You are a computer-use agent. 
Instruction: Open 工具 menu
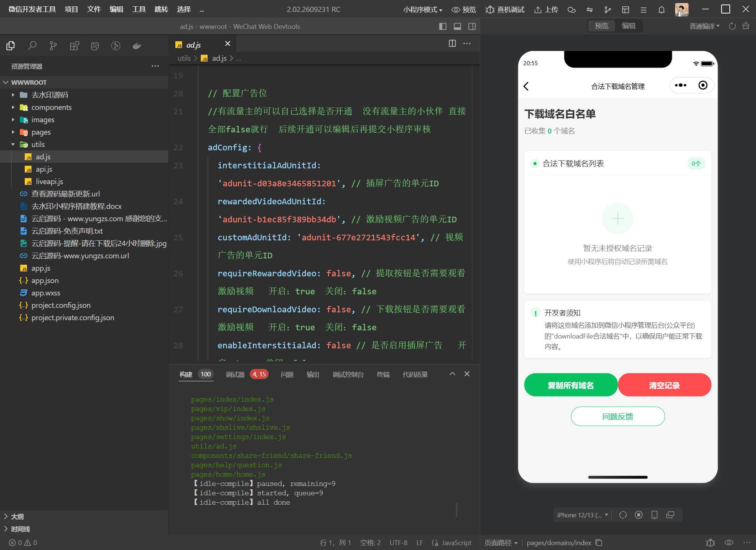pos(139,9)
